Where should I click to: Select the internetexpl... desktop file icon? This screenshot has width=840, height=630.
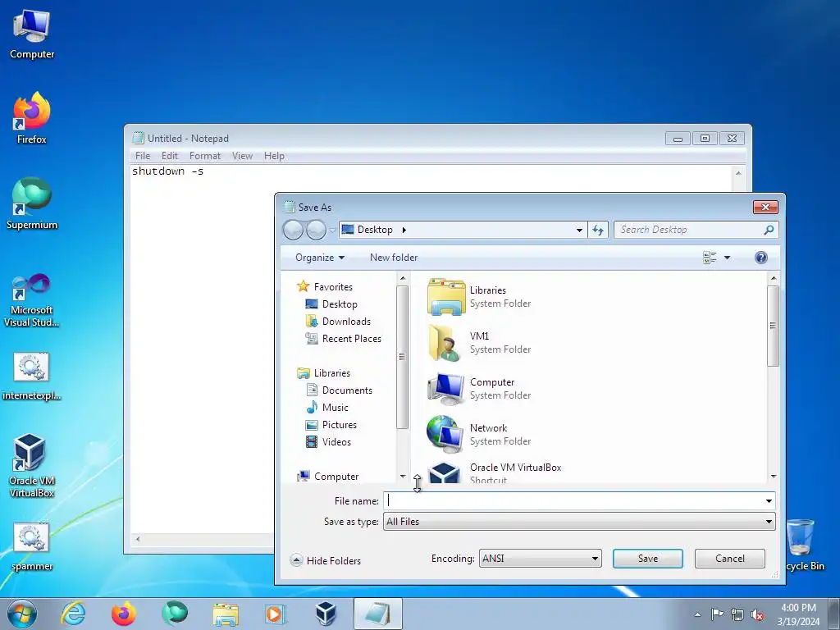tap(32, 376)
